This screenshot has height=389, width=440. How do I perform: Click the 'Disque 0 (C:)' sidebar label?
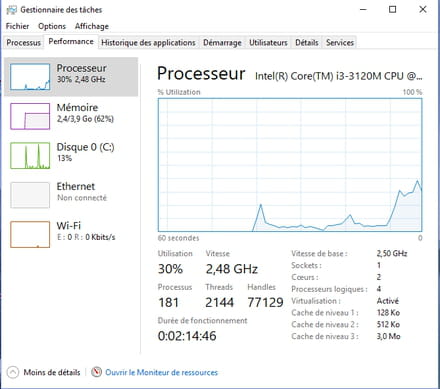coord(85,147)
